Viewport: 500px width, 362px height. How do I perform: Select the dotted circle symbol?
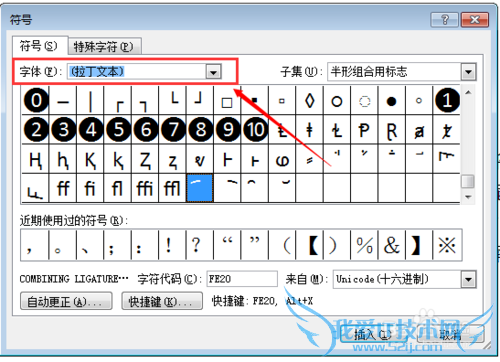[x=364, y=100]
